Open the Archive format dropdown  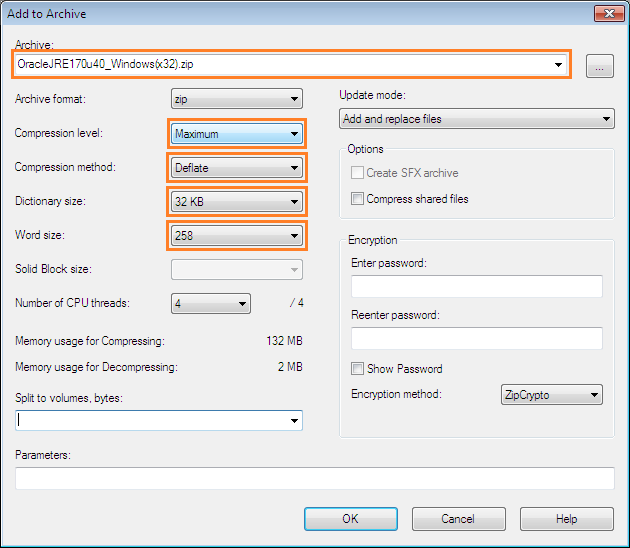237,99
